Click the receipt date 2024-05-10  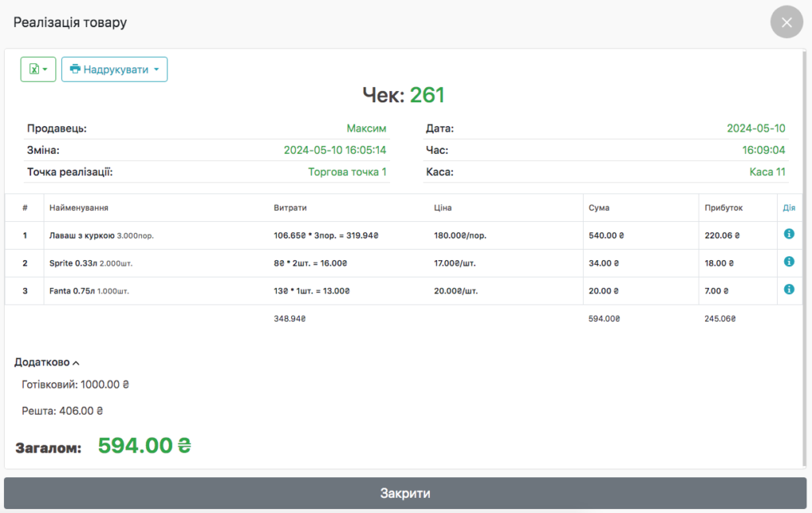click(x=756, y=128)
